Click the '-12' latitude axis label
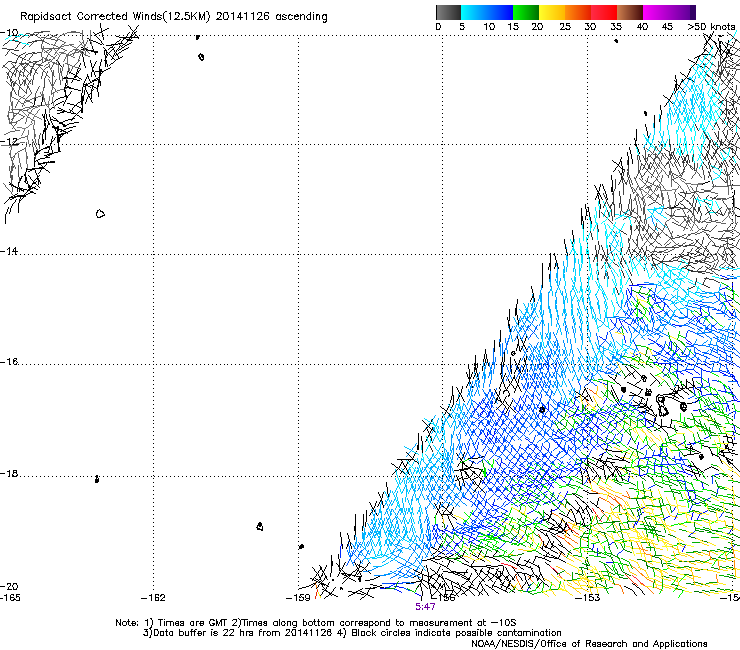Screen dimensions: 740x650 [x=9, y=142]
